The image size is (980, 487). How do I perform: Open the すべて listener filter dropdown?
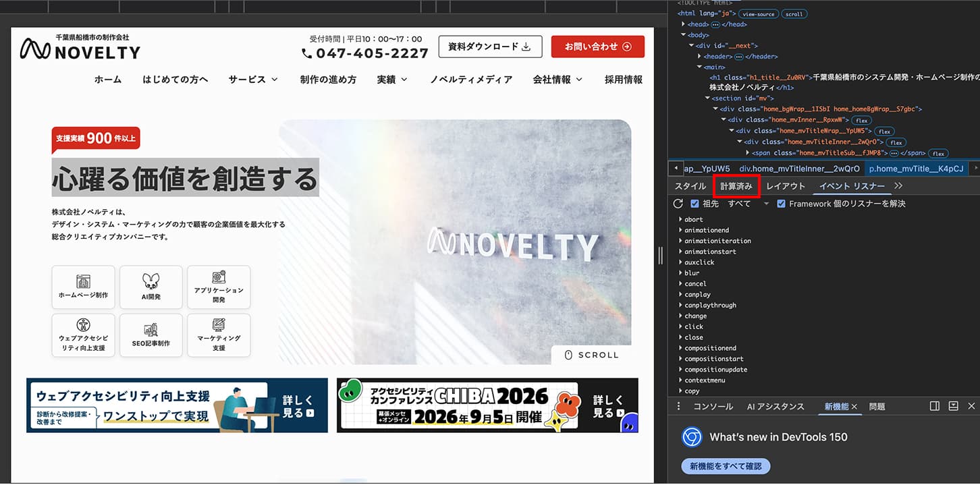click(748, 204)
